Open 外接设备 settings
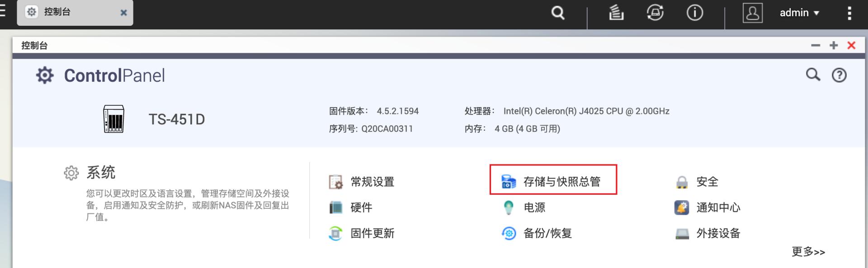Screen dimensions: 868x268 718,233
